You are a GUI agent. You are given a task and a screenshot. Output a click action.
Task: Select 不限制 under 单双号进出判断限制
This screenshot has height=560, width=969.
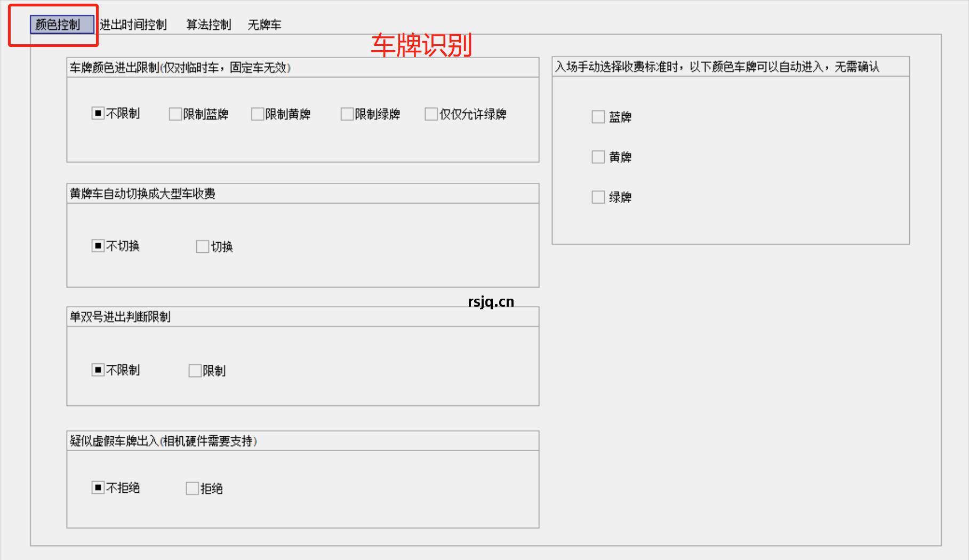tap(97, 369)
